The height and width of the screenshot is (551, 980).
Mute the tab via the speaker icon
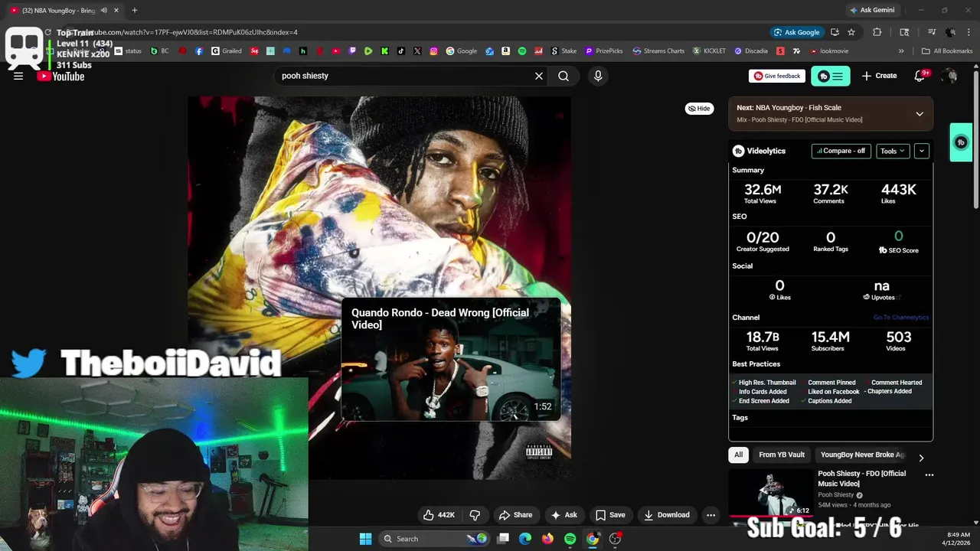click(x=103, y=11)
